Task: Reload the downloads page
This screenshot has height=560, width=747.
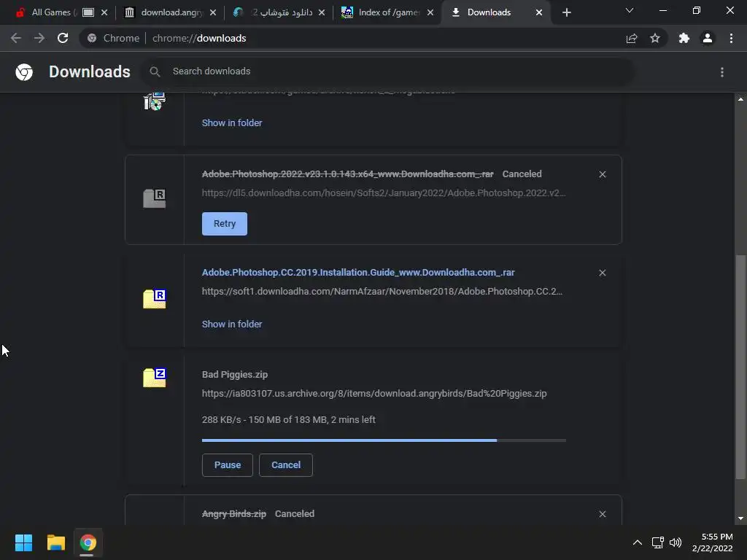Action: click(63, 38)
